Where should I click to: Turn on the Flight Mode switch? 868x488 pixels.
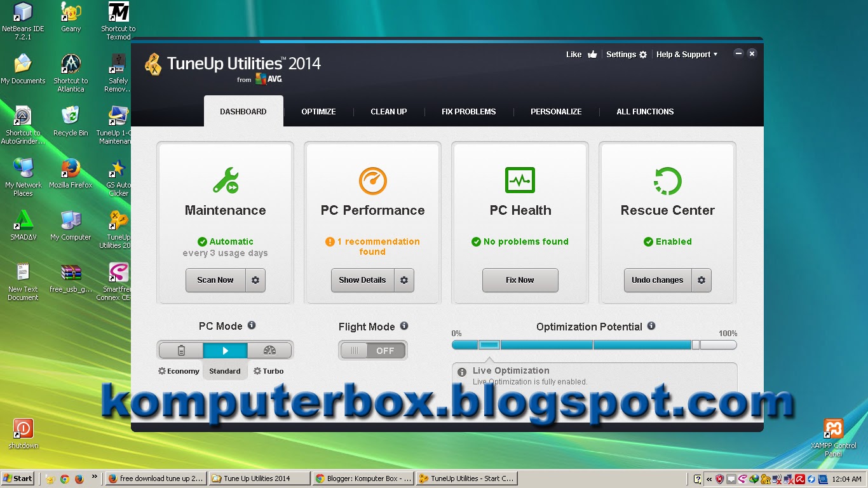(x=372, y=351)
